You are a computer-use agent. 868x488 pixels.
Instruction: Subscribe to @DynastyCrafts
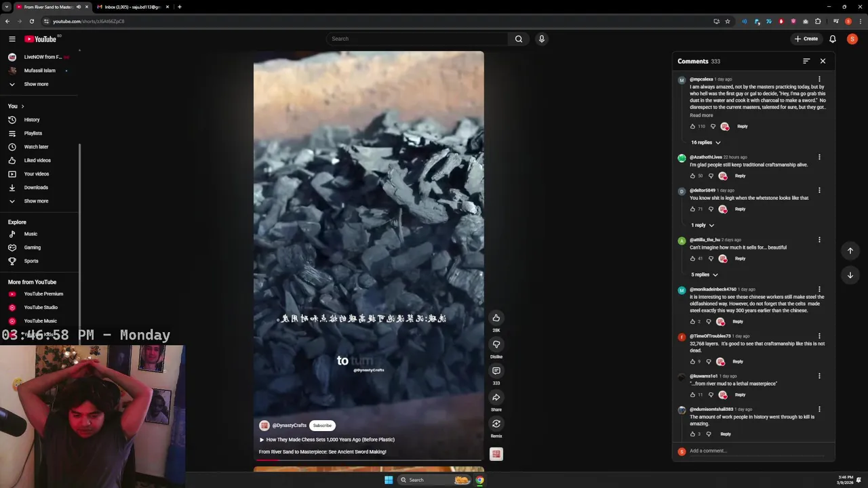[x=322, y=426]
